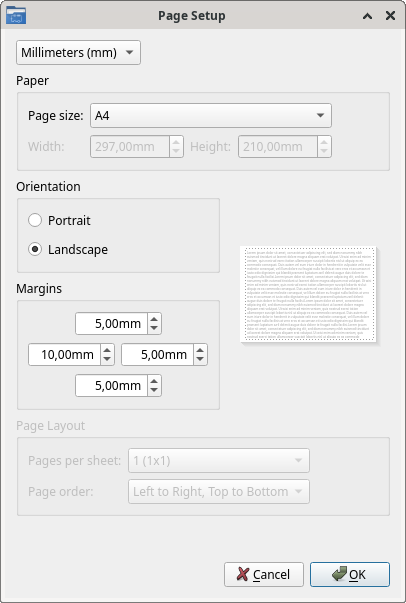Increase the top margin value
406x603 pixels.
[154, 319]
